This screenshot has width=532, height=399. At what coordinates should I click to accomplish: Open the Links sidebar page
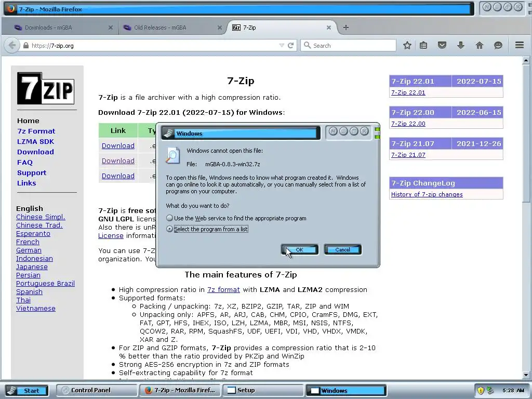tap(26, 183)
